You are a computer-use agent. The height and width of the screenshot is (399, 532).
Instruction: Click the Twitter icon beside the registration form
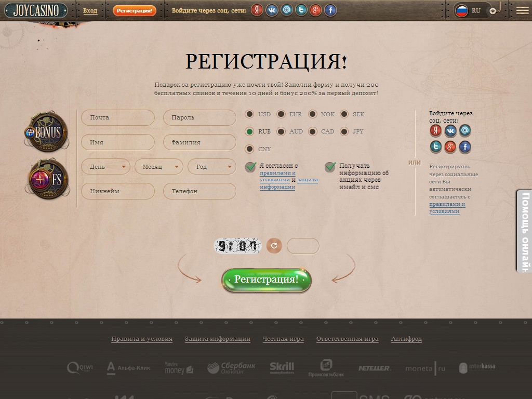(x=436, y=147)
